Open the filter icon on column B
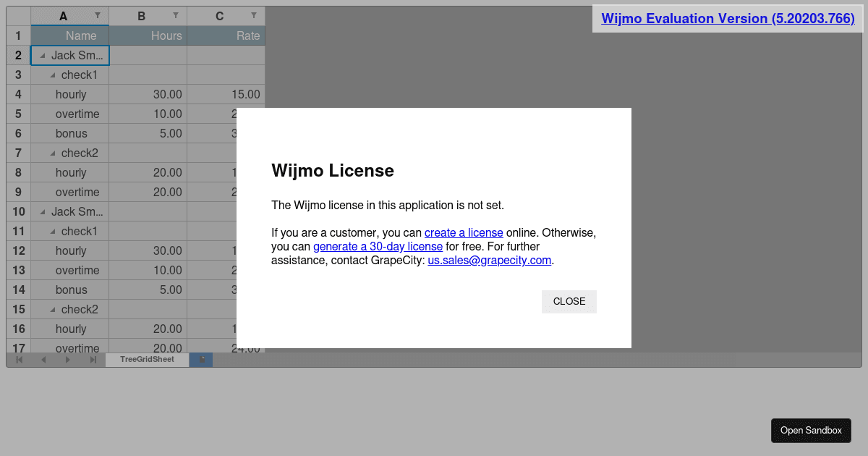Viewport: 868px width, 456px height. coord(176,16)
